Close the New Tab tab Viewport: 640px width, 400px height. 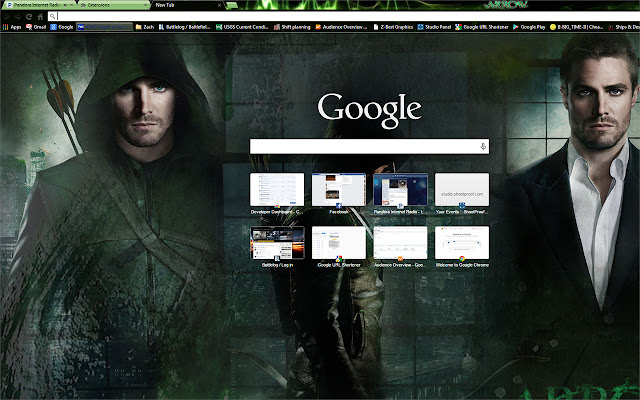219,5
